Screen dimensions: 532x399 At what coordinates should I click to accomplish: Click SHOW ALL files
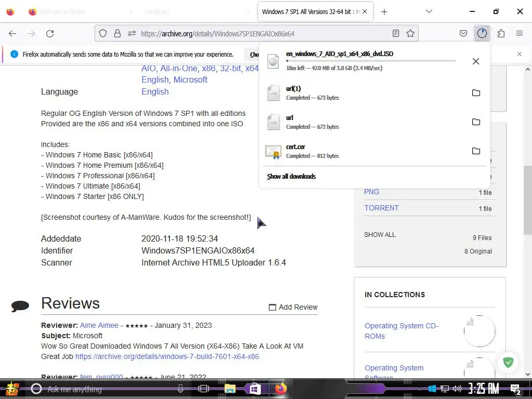click(x=380, y=234)
